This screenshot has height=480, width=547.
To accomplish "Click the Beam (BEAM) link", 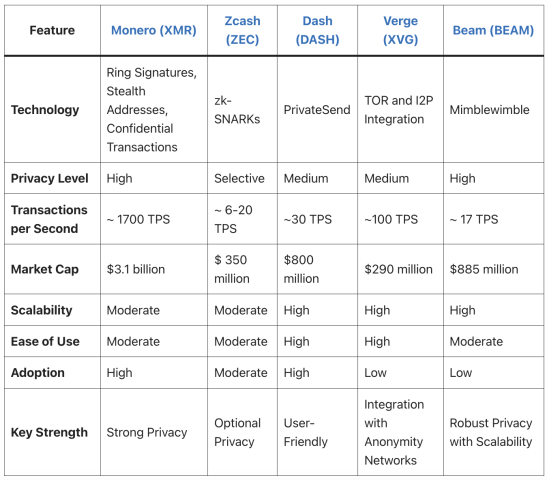I will tap(493, 30).
